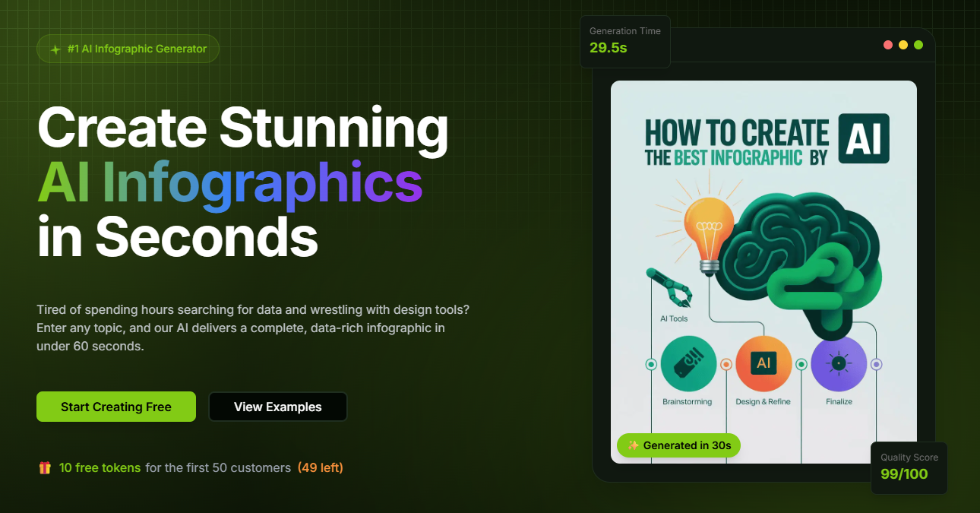Click the purple Finalize circle icon

pos(839,364)
